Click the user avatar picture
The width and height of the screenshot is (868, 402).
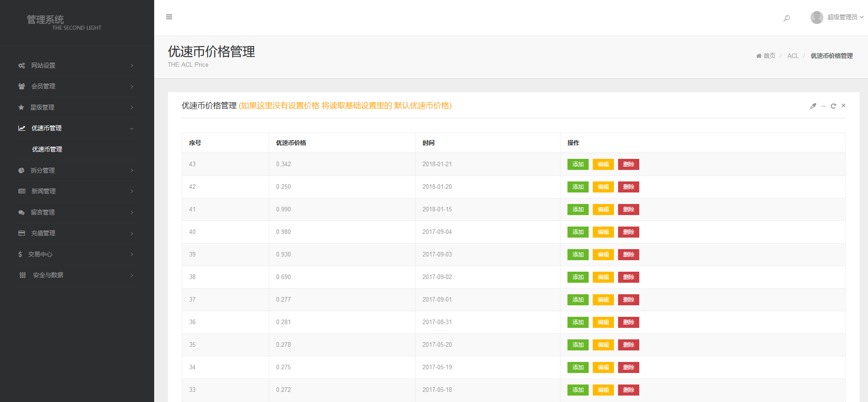pos(816,17)
